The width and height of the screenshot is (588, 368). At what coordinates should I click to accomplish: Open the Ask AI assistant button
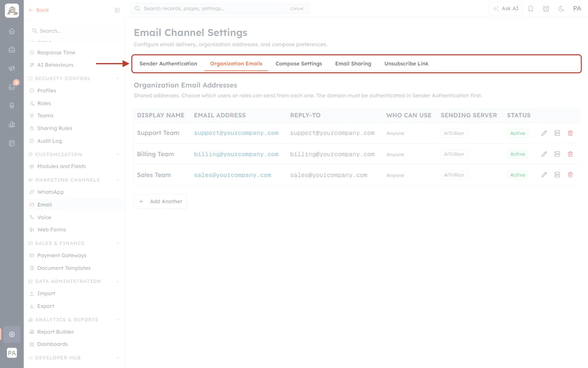pyautogui.click(x=506, y=9)
